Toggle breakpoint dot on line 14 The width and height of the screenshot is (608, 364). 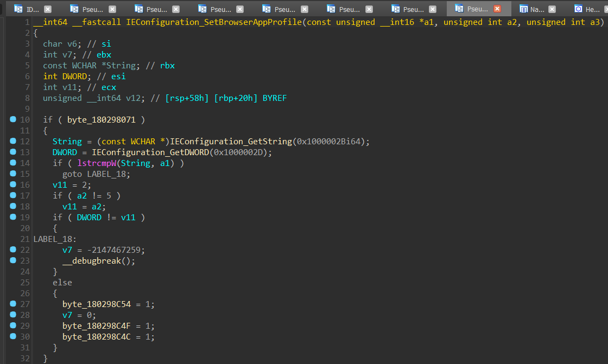click(13, 163)
